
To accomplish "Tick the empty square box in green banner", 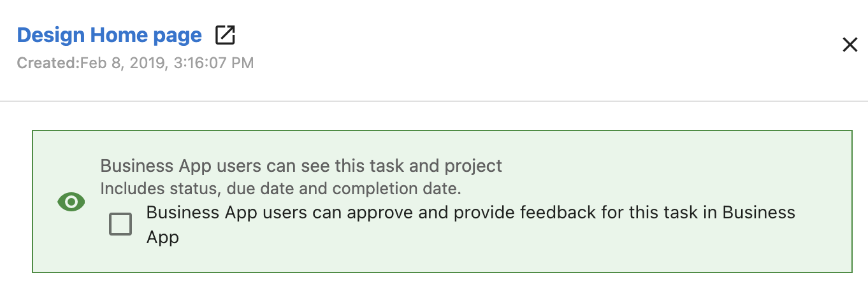I will point(120,224).
